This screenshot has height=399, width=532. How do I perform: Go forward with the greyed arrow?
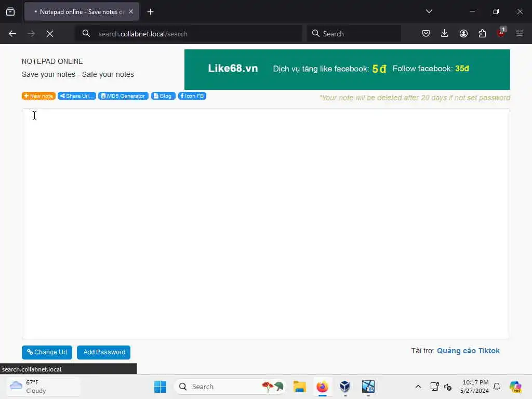(x=31, y=34)
